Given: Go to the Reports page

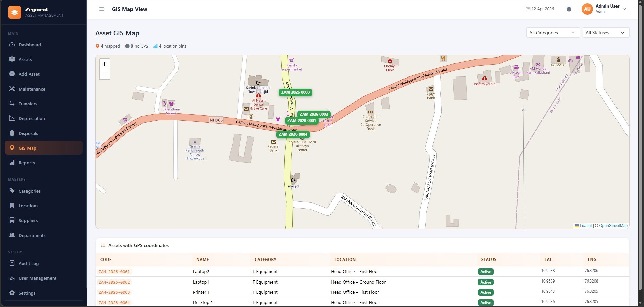Looking at the screenshot, I should click(x=26, y=163).
